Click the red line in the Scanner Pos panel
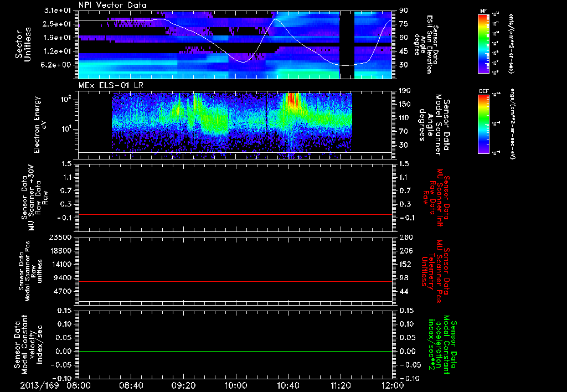The height and width of the screenshot is (392, 567). (235, 281)
